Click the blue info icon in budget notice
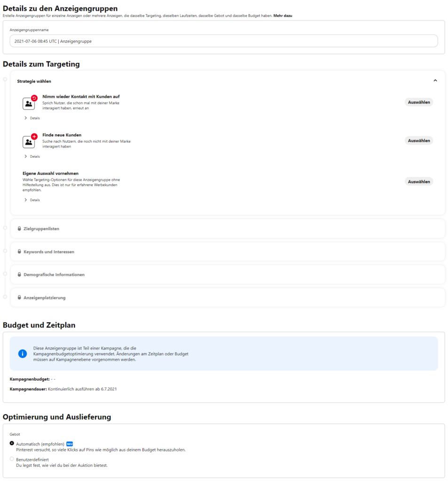The image size is (448, 481). 23,354
